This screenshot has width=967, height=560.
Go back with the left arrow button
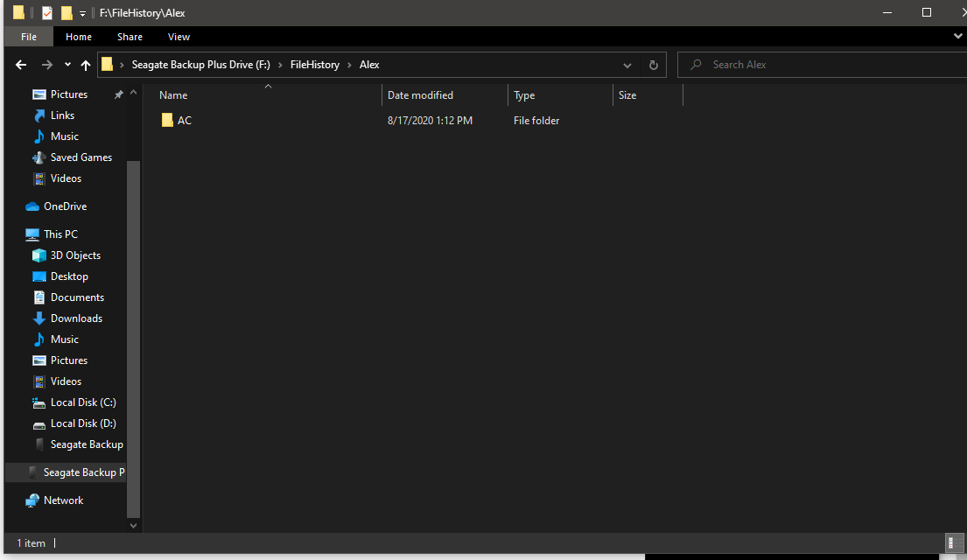pos(21,65)
